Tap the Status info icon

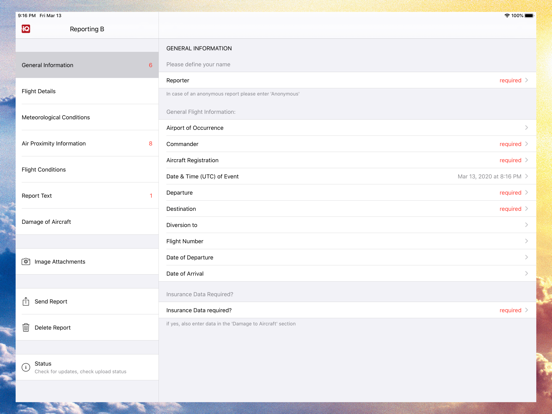(26, 367)
